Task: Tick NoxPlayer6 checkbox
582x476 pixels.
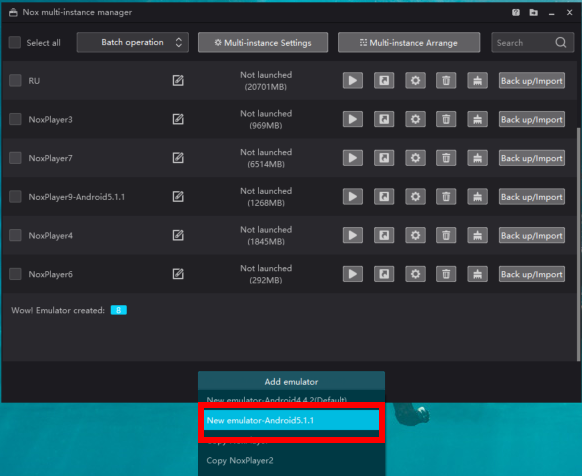Action: click(x=15, y=274)
